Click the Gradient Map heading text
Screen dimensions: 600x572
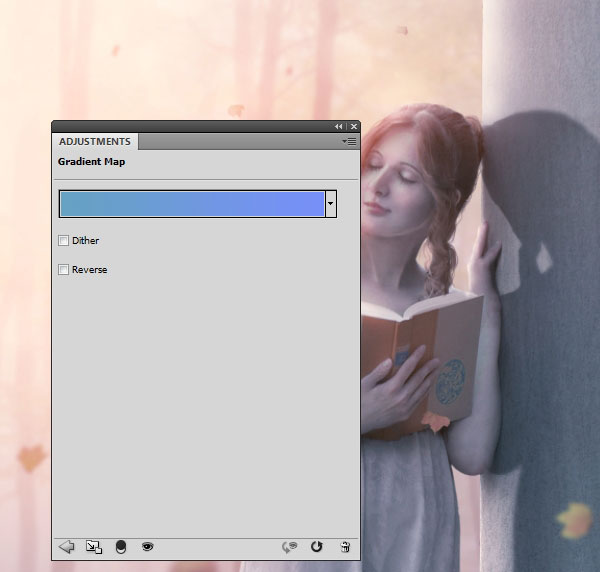[91, 162]
